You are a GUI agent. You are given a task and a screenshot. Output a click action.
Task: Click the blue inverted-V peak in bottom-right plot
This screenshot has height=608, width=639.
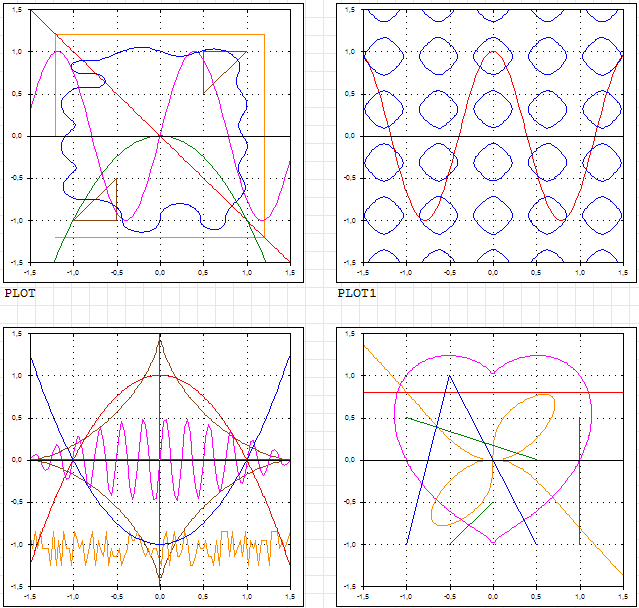[449, 377]
